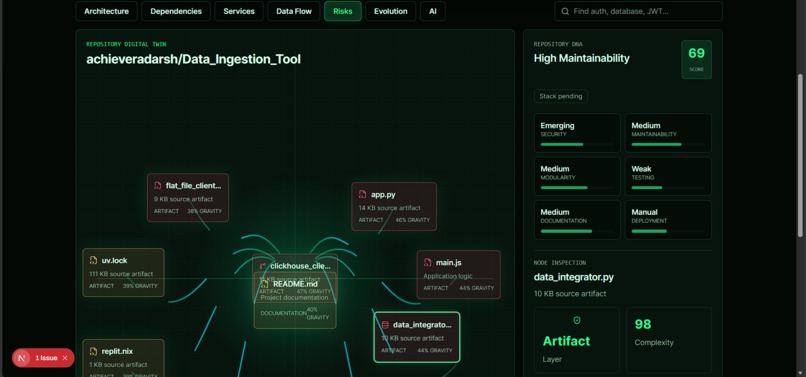806x377 pixels.
Task: Click '14 KB source artifact' under app.py
Action: click(x=390, y=208)
